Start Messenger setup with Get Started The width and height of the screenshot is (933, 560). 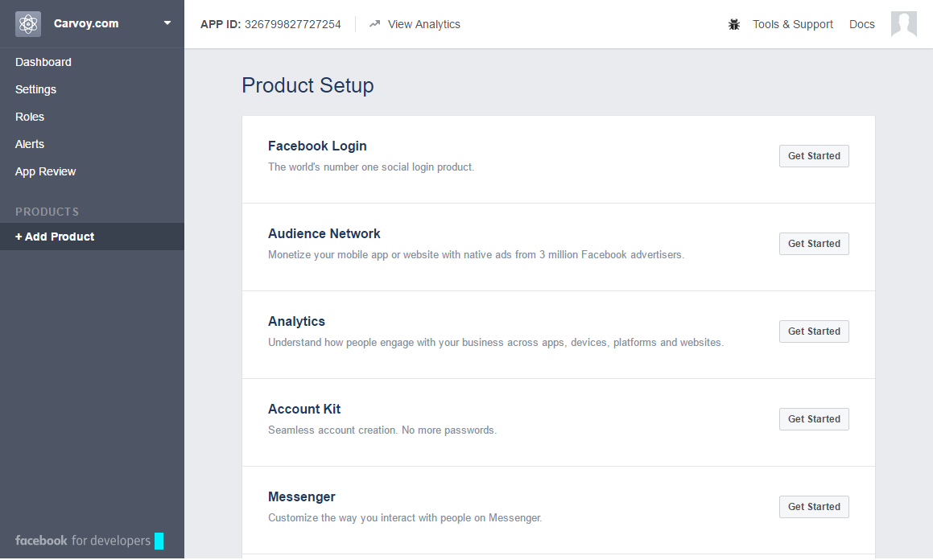tap(814, 506)
